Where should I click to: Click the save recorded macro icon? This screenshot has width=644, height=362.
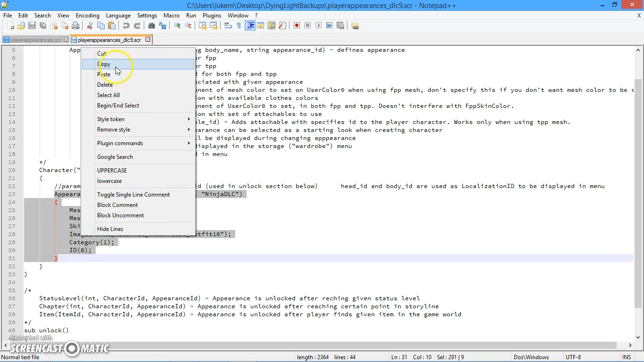tap(340, 26)
